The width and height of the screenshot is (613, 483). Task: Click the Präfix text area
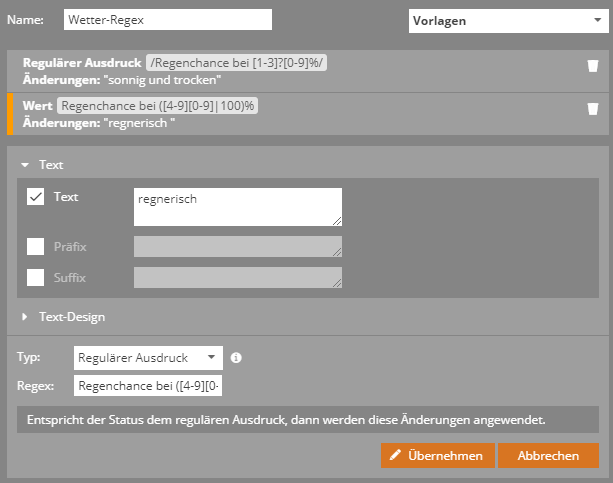(x=236, y=247)
